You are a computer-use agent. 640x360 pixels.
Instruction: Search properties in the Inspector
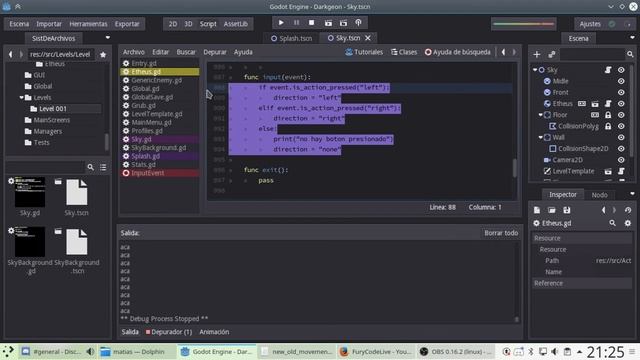pos(613,223)
